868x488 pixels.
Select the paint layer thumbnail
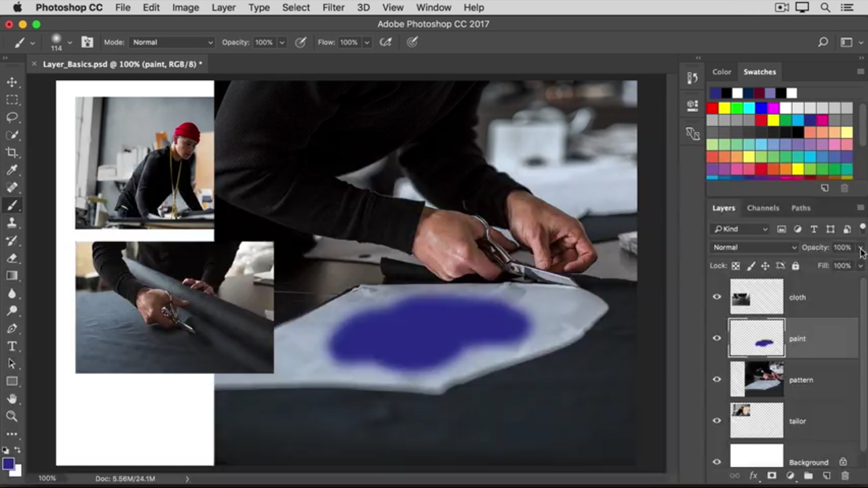(x=757, y=338)
